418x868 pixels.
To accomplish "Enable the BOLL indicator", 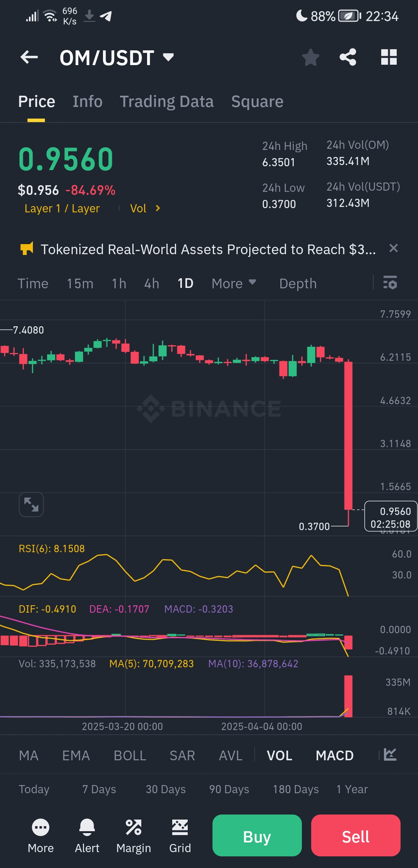I will pyautogui.click(x=130, y=756).
